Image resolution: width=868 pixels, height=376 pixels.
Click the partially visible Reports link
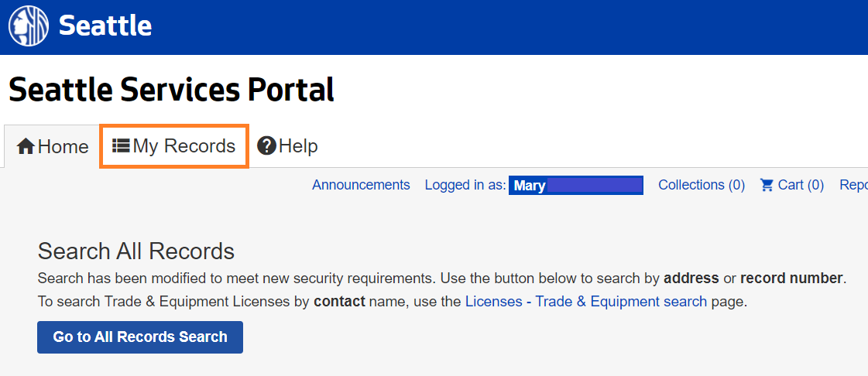point(853,185)
